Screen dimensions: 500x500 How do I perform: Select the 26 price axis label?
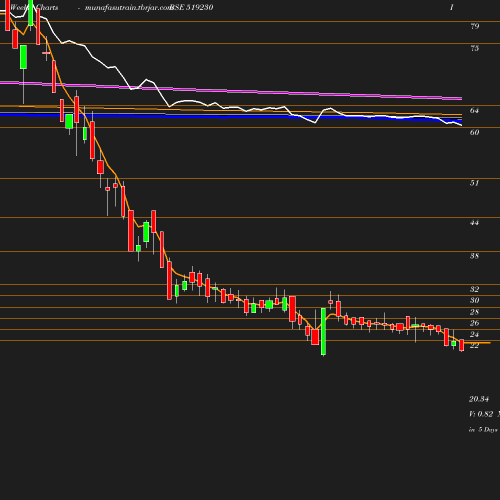(x=475, y=323)
